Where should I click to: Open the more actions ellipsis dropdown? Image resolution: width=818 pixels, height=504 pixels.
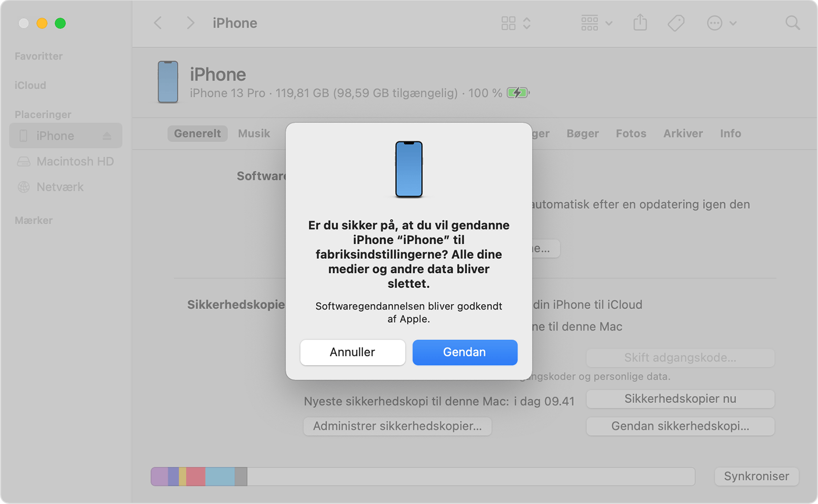722,23
